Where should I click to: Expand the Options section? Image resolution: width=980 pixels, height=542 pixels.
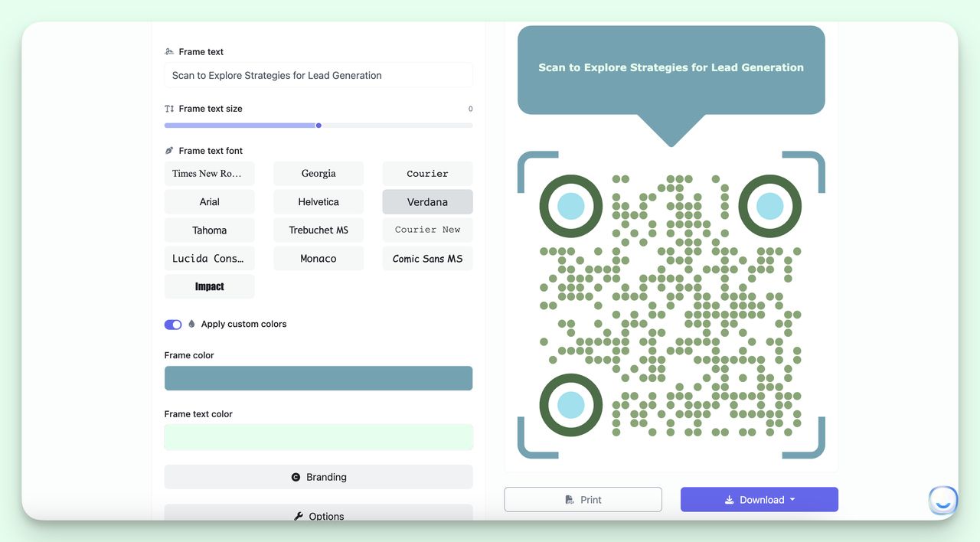[318, 513]
